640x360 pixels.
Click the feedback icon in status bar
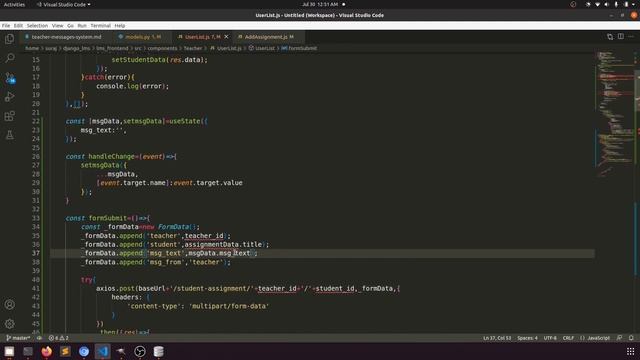(x=620, y=338)
